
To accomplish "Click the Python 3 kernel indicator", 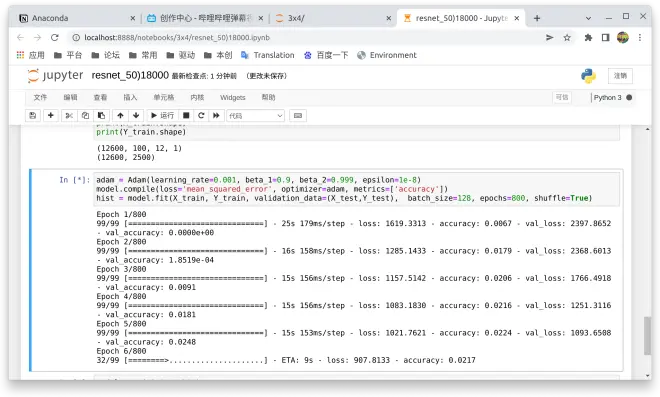I will coord(612,97).
